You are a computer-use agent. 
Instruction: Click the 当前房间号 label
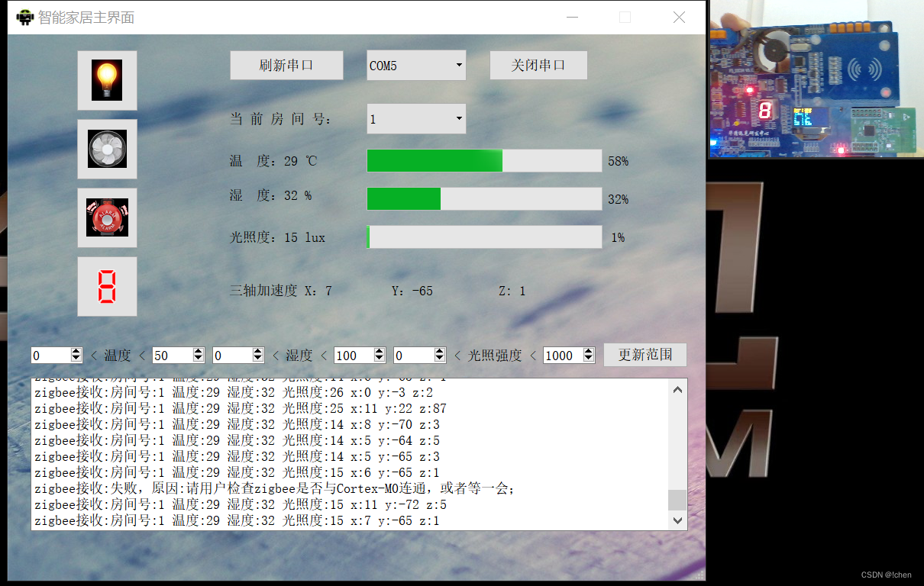point(281,119)
